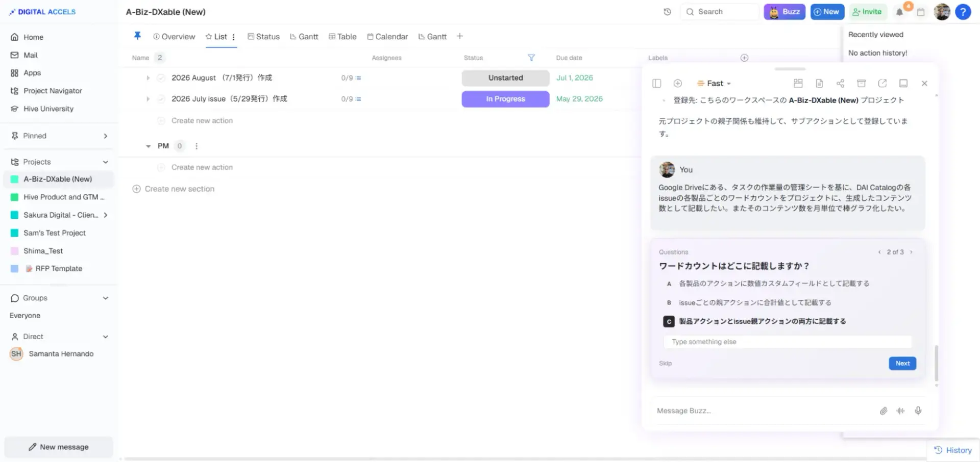Expand the 2026 July issue row

[148, 99]
